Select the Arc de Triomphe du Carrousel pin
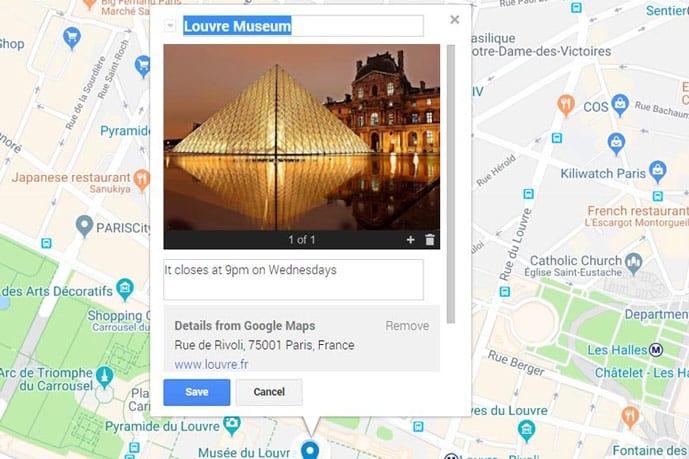This screenshot has height=459, width=689. pyautogui.click(x=105, y=377)
